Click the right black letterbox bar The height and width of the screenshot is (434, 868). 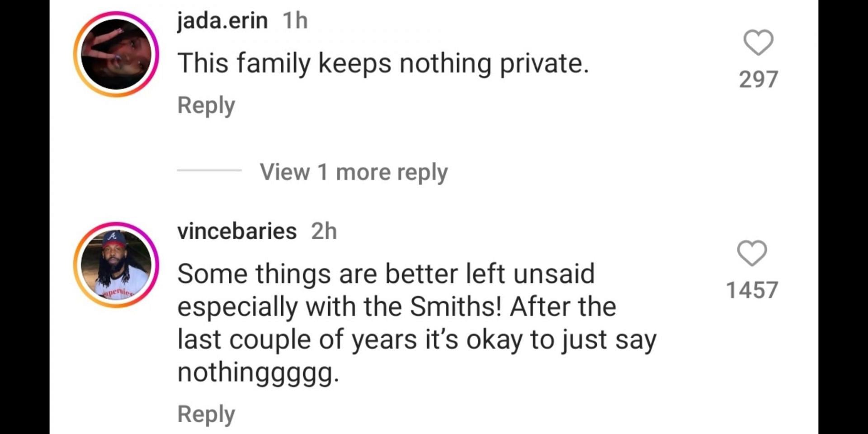pos(843,217)
